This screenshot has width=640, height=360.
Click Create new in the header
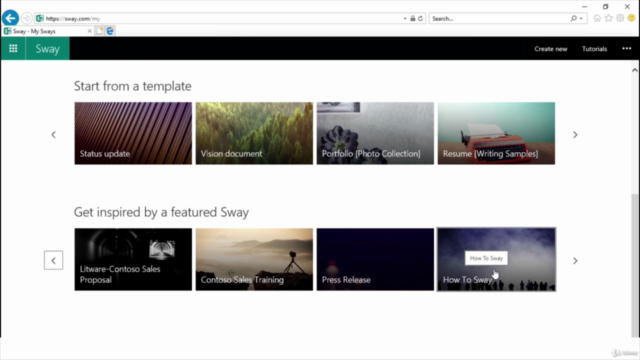point(551,49)
